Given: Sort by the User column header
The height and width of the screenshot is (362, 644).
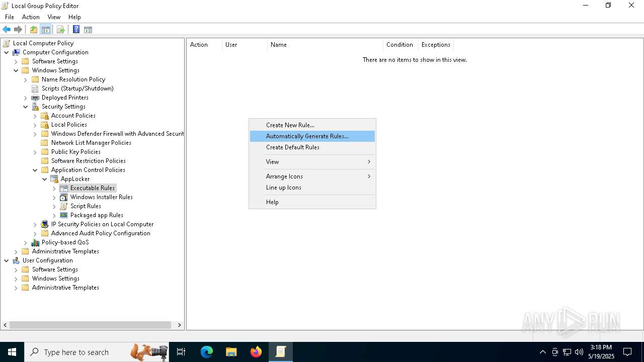Looking at the screenshot, I should [x=245, y=45].
